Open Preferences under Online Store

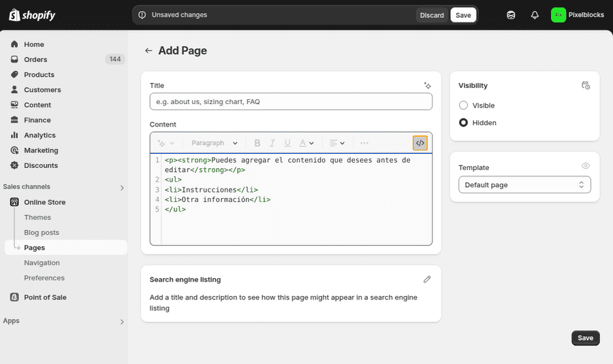(x=44, y=278)
